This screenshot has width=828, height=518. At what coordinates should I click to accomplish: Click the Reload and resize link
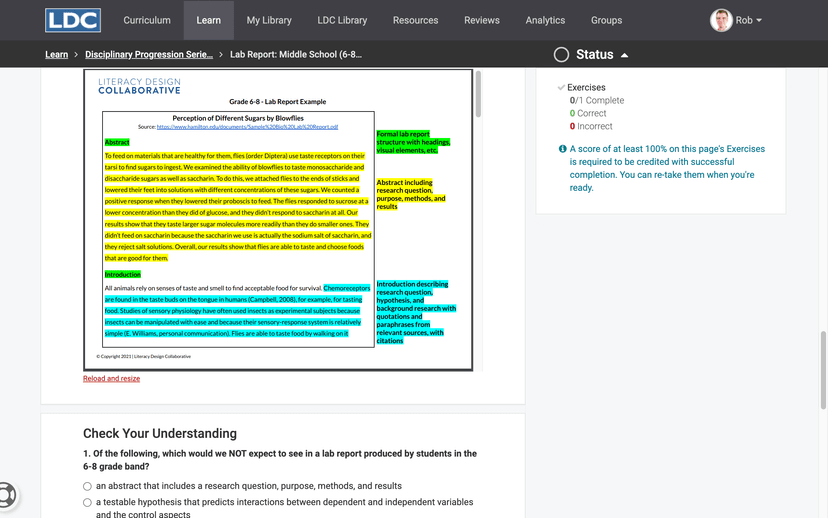[x=111, y=379]
